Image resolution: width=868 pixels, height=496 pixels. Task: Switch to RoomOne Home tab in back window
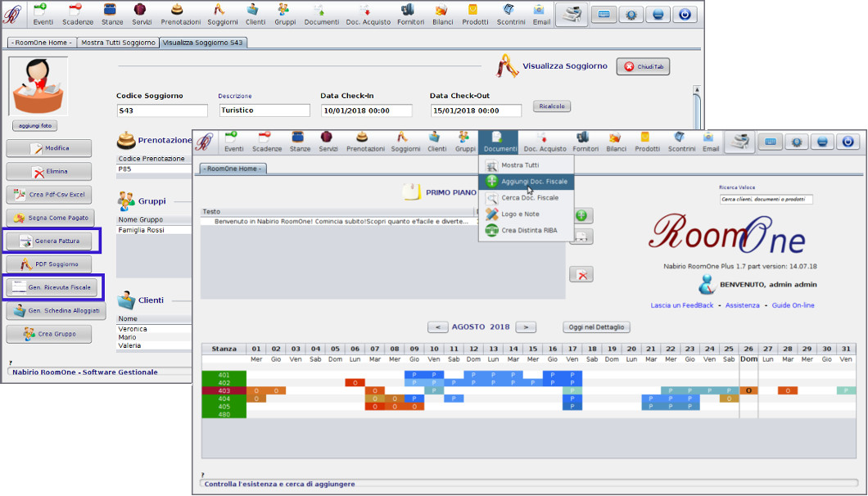coord(42,43)
